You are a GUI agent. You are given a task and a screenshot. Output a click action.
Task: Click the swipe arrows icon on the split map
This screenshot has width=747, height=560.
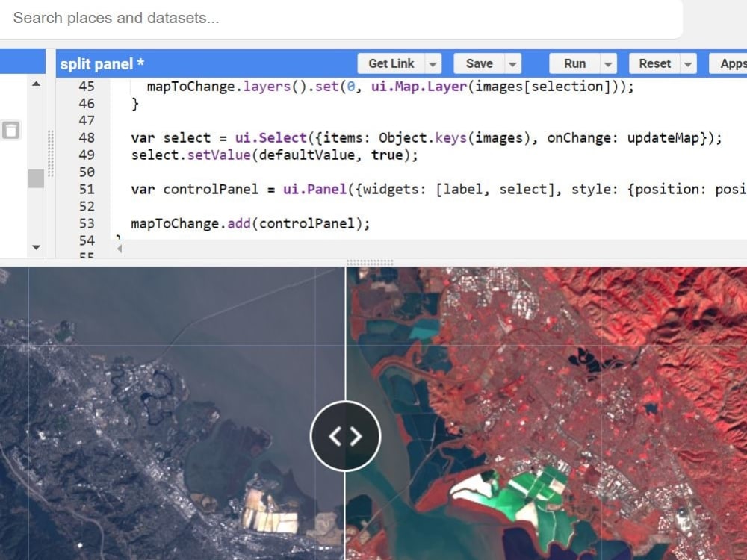point(345,436)
